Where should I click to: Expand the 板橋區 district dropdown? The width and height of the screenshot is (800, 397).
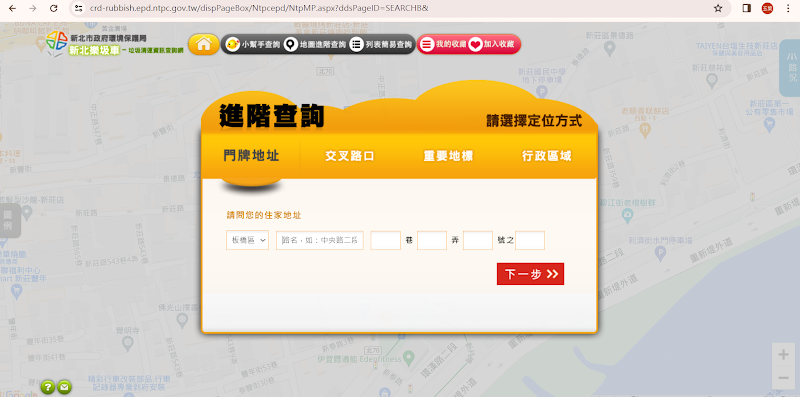pyautogui.click(x=247, y=240)
